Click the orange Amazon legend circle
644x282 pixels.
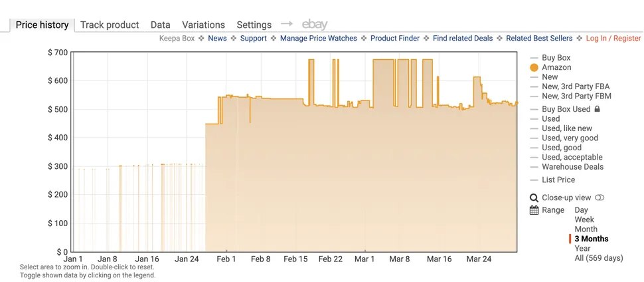534,68
